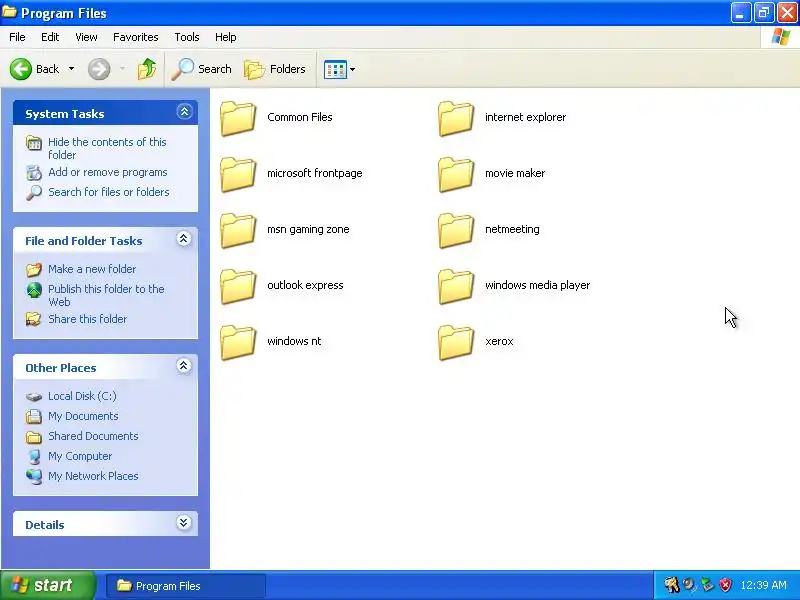Open My Documents from Other Places
This screenshot has width=800, height=600.
pos(83,416)
